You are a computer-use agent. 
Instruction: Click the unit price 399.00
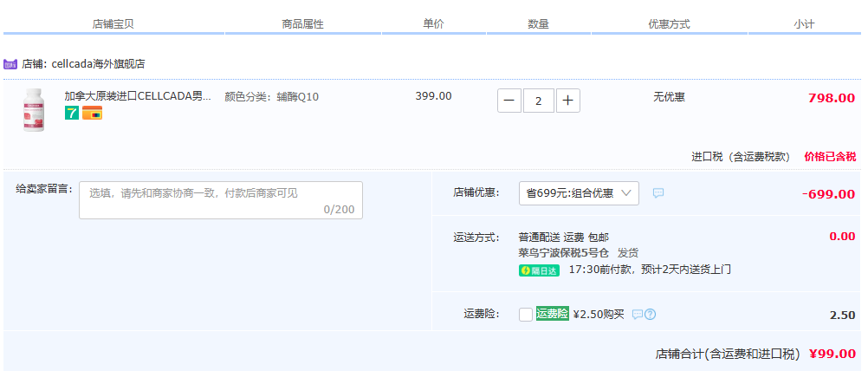click(433, 96)
